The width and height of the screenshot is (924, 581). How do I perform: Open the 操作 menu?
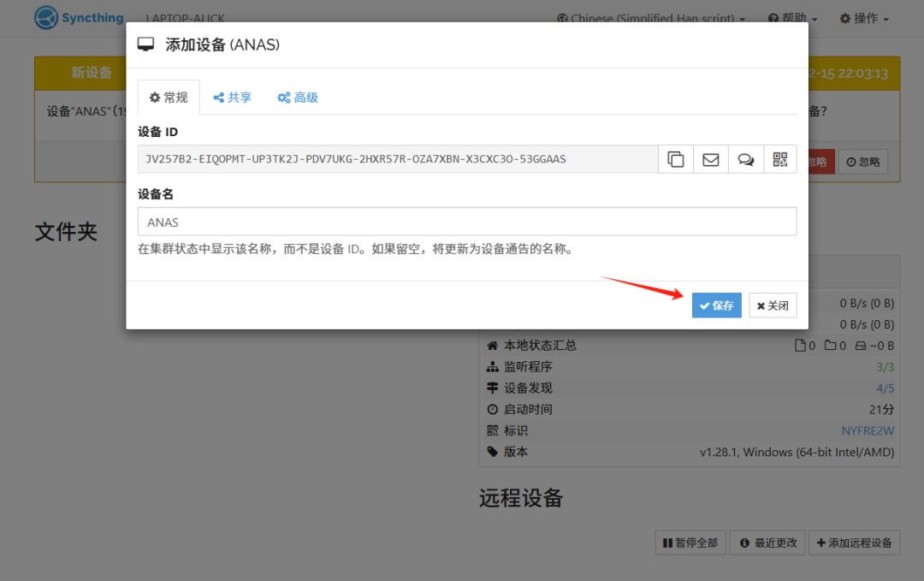[x=864, y=18]
